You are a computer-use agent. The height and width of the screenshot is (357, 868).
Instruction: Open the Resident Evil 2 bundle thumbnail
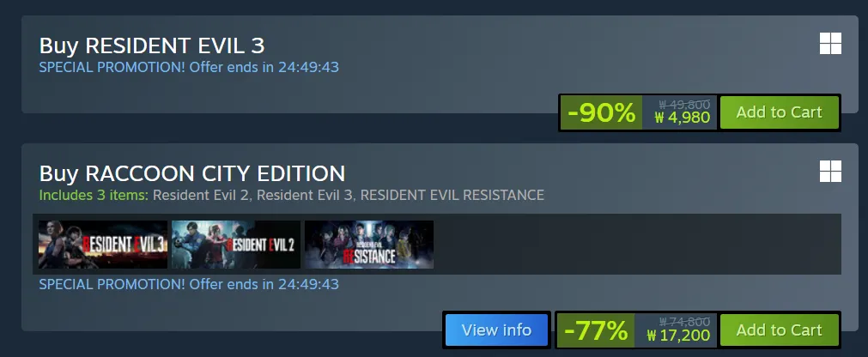[236, 245]
